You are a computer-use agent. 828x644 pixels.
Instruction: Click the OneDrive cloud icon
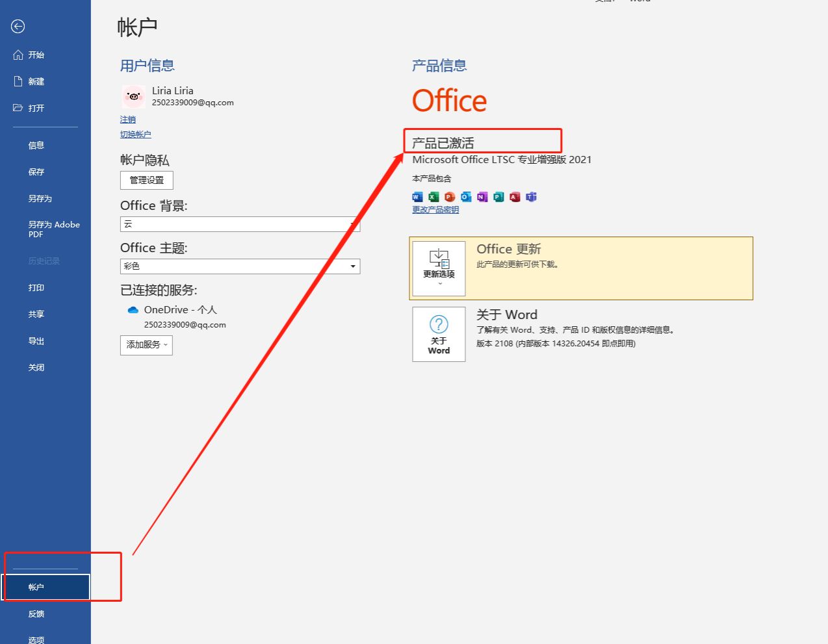point(133,310)
